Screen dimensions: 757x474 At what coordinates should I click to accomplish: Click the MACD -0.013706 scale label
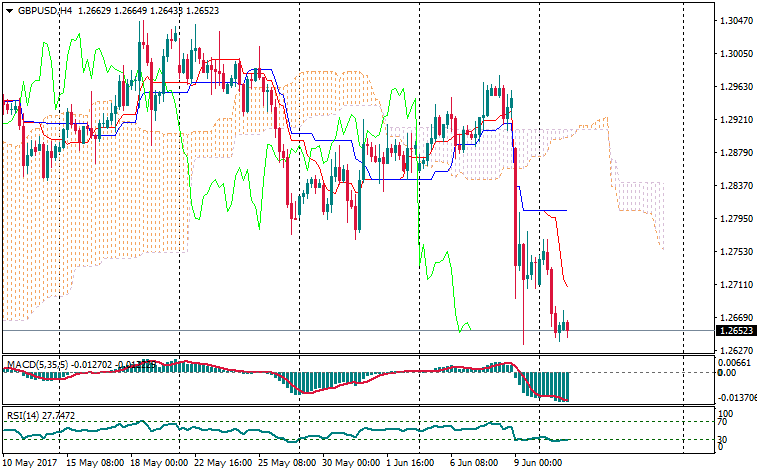pyautogui.click(x=735, y=397)
